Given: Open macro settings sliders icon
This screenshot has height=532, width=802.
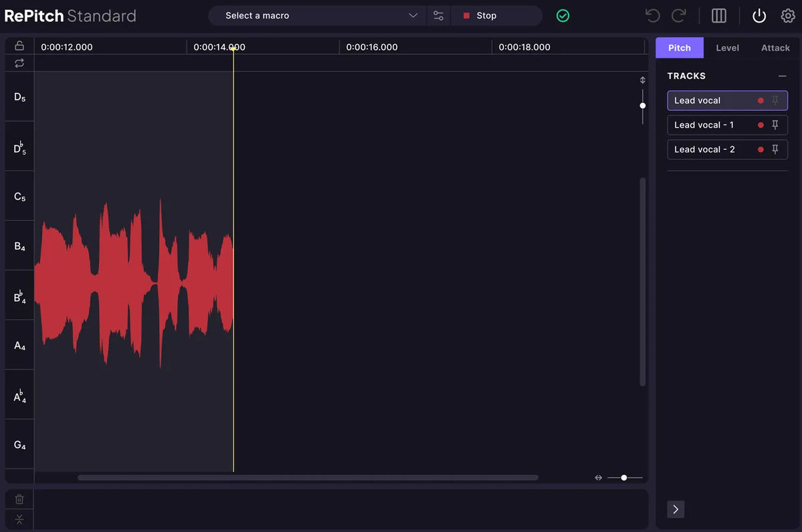Looking at the screenshot, I should 438,16.
